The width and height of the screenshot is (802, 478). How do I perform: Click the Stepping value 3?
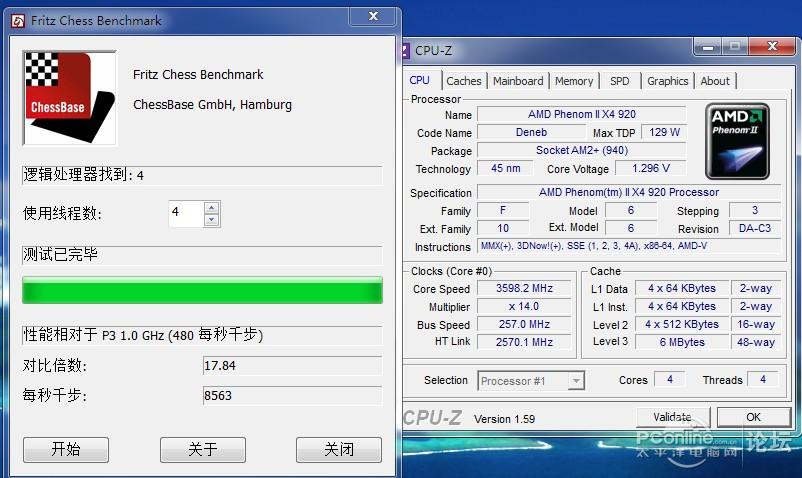coord(754,210)
